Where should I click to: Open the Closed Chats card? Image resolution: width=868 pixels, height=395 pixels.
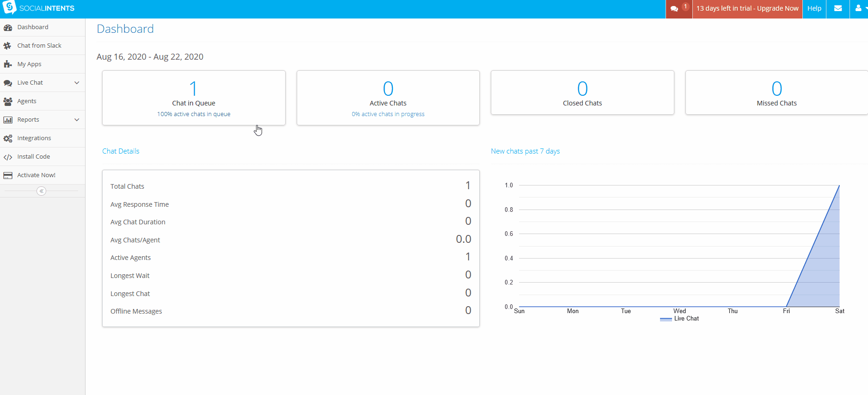[582, 93]
